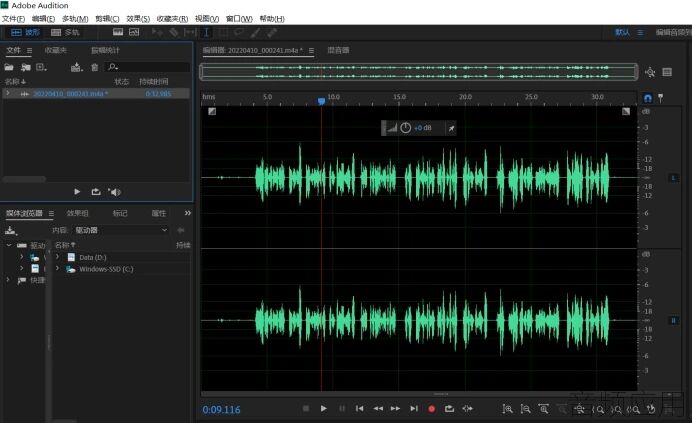Open the 效果 (Effects) menu
The width and height of the screenshot is (692, 423).
coord(138,19)
